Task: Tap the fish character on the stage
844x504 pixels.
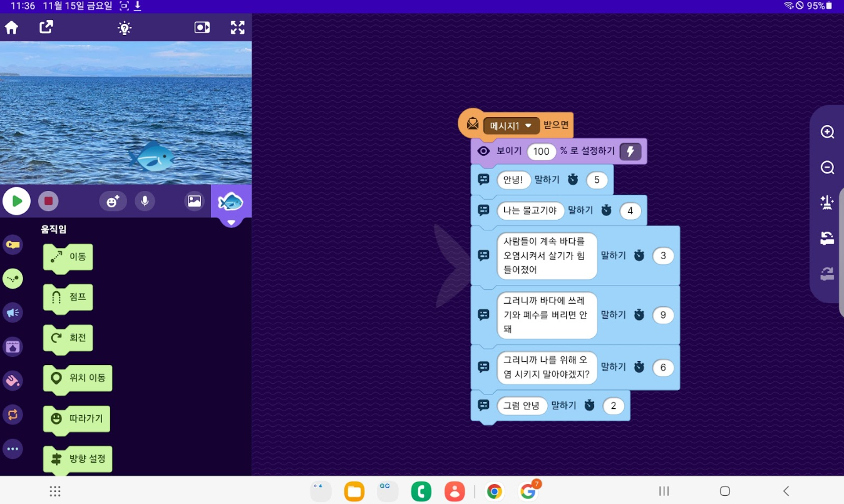Action: coord(152,157)
